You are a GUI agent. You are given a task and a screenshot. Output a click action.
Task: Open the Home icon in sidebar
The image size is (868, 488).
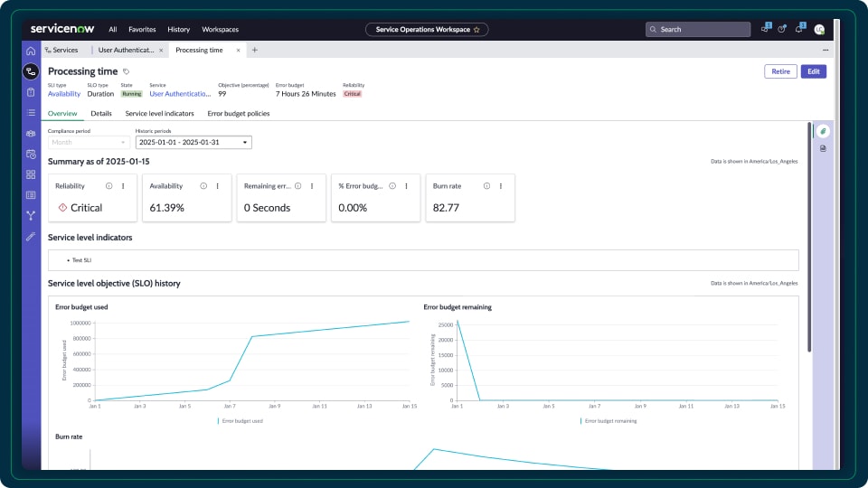31,51
